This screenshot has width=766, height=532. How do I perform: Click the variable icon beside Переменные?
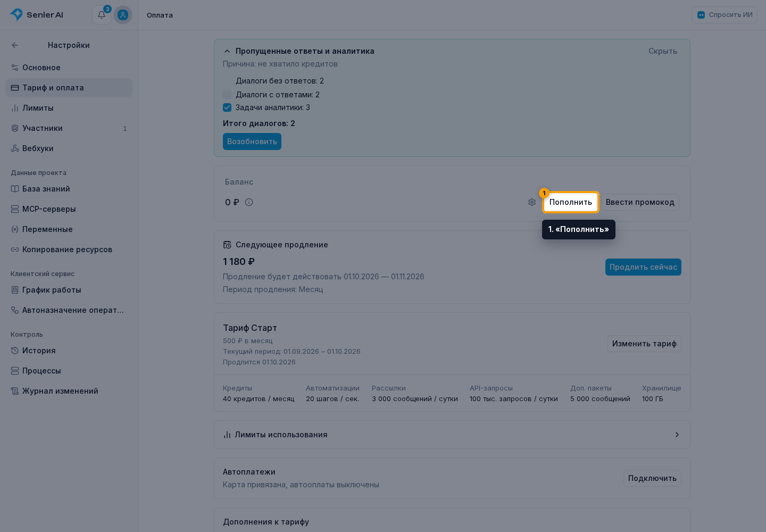click(x=15, y=229)
